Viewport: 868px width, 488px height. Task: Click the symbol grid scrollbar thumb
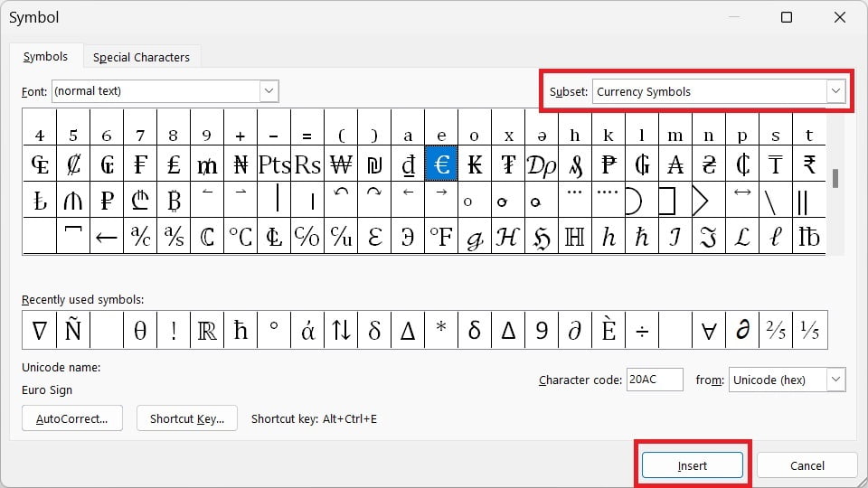835,178
